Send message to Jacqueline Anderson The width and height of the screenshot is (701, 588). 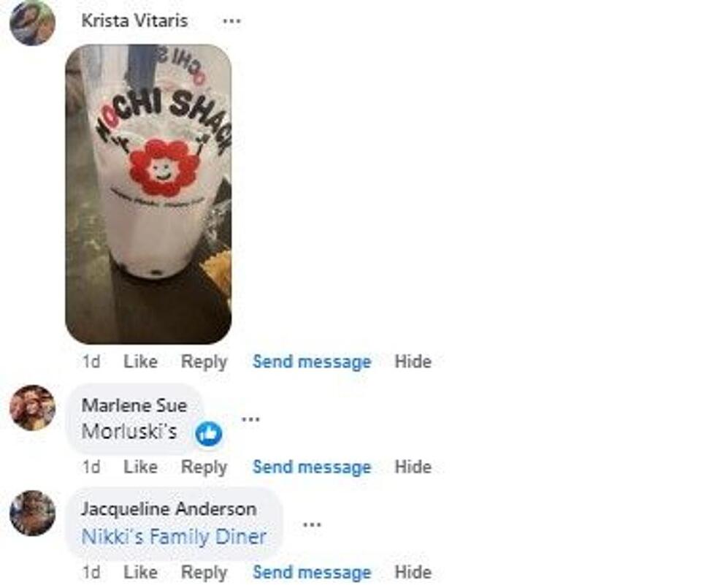312,572
